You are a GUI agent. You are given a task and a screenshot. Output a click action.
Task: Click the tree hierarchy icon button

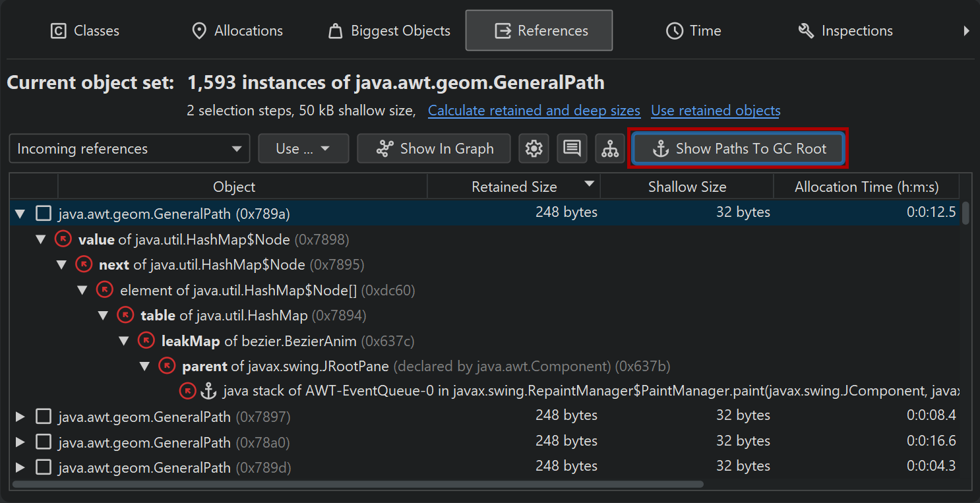(610, 149)
